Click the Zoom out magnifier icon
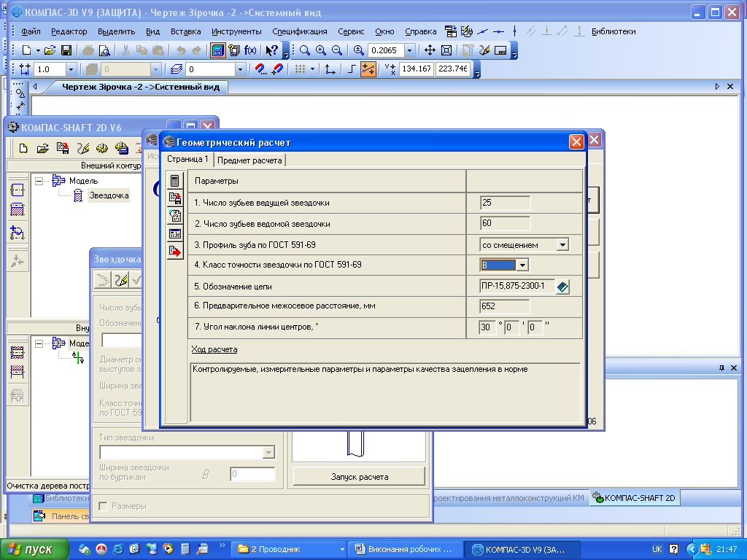 pos(337,50)
